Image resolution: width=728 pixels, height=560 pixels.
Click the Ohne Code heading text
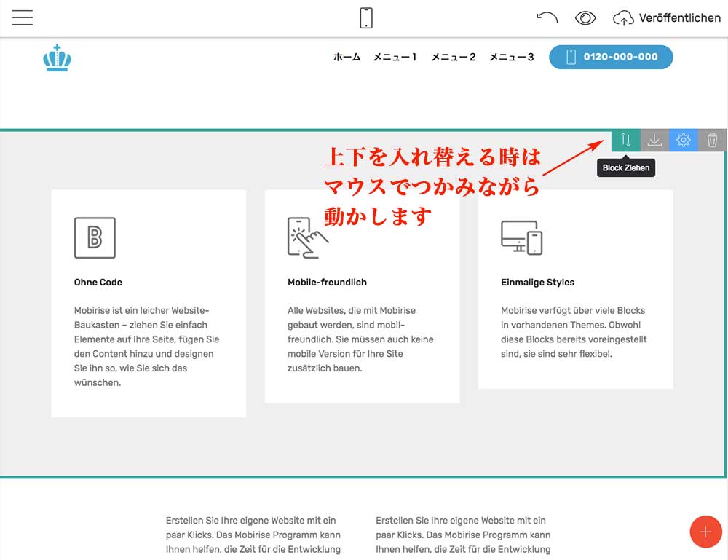[x=98, y=283]
